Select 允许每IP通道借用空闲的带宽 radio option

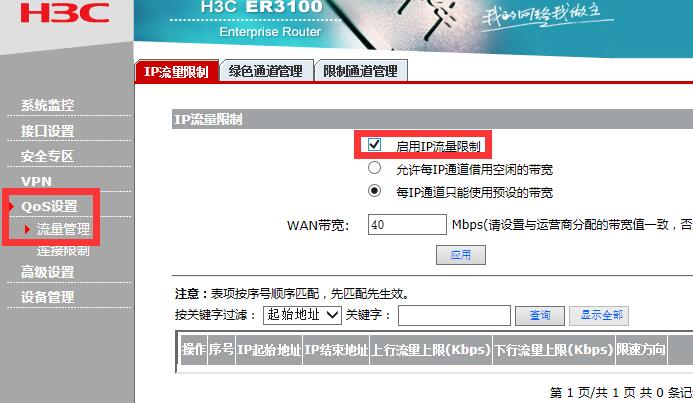[x=374, y=168]
